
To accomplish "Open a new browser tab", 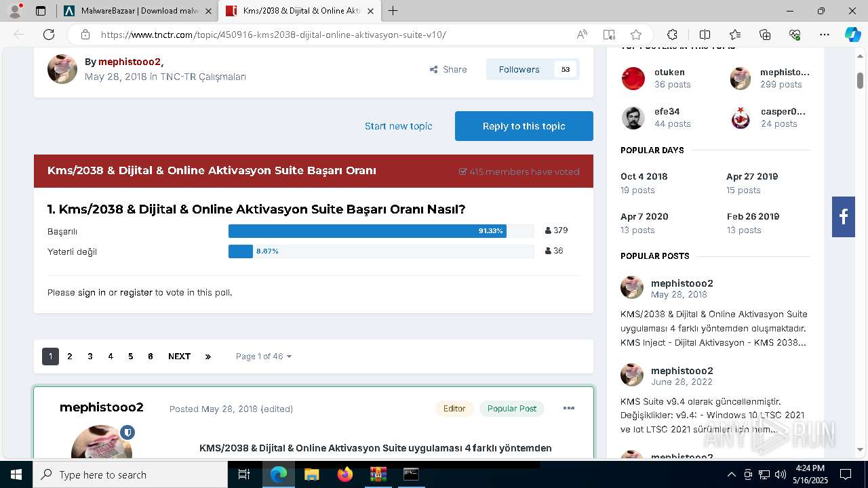I will click(393, 11).
